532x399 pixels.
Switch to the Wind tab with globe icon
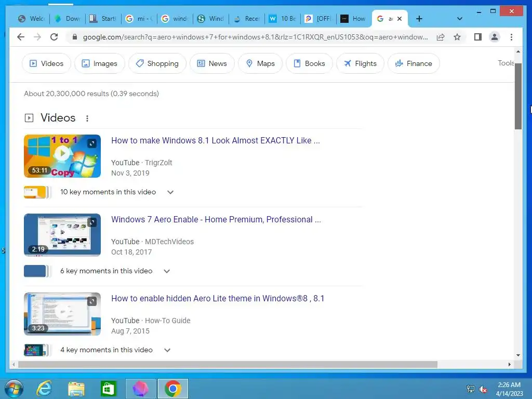(211, 19)
